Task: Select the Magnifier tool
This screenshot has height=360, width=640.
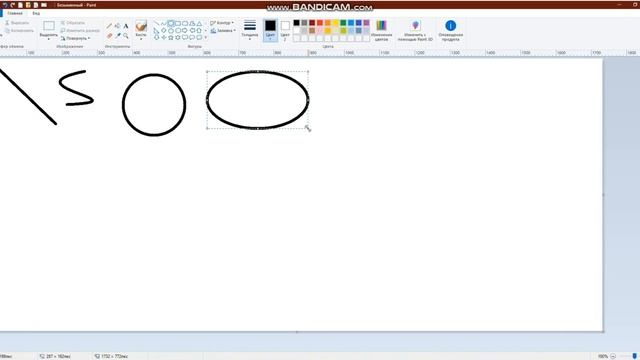Action: 126,36
